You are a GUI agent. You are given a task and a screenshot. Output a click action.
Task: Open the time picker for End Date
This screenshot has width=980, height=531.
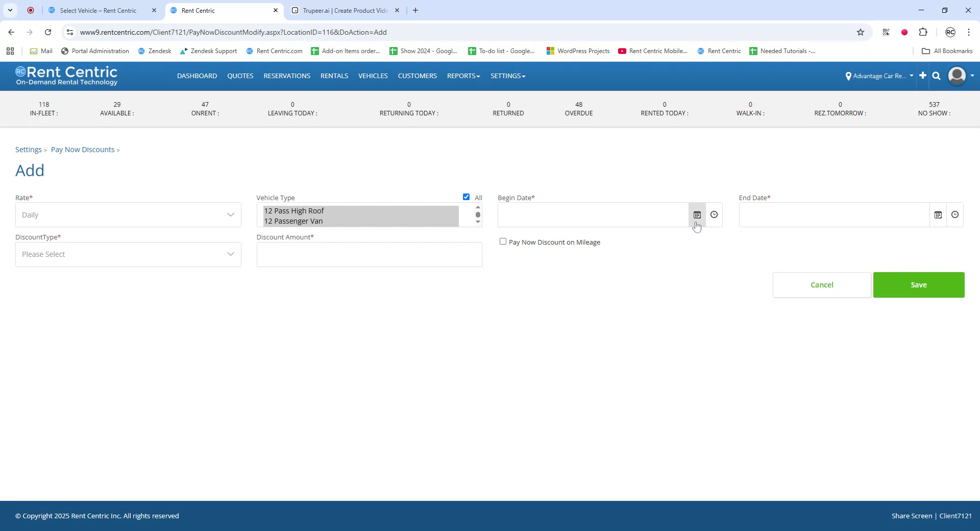pyautogui.click(x=955, y=214)
